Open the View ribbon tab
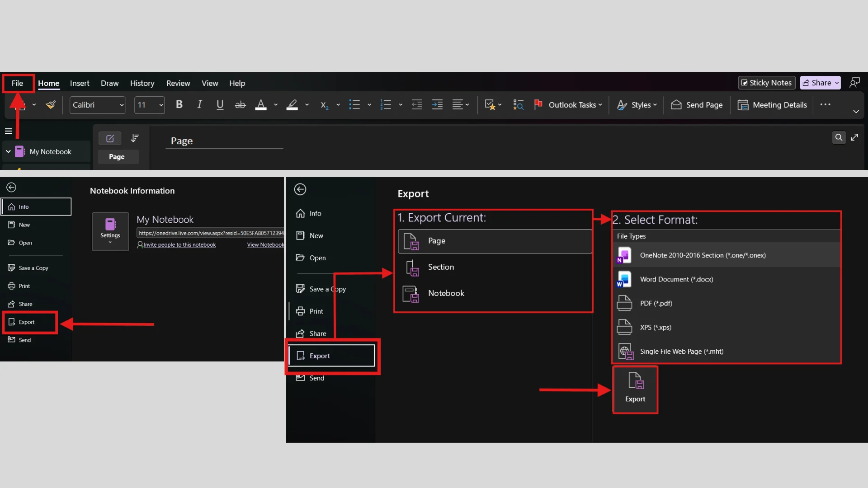The height and width of the screenshot is (488, 868). (210, 83)
